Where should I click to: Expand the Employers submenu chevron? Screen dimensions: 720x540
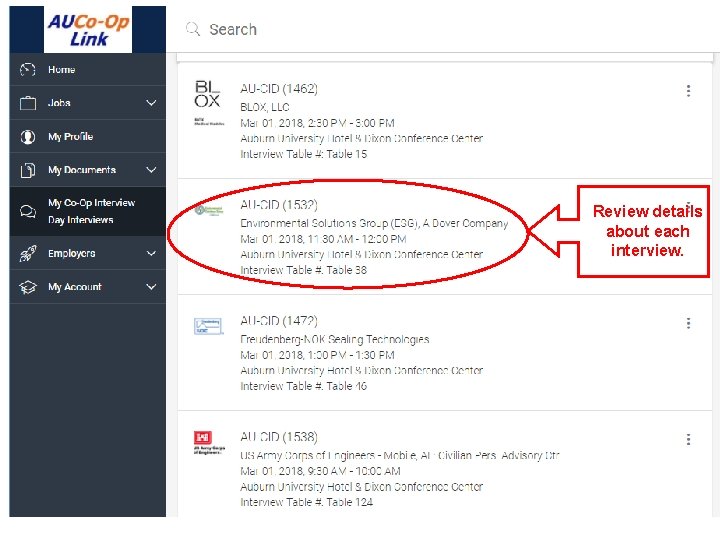(x=151, y=253)
